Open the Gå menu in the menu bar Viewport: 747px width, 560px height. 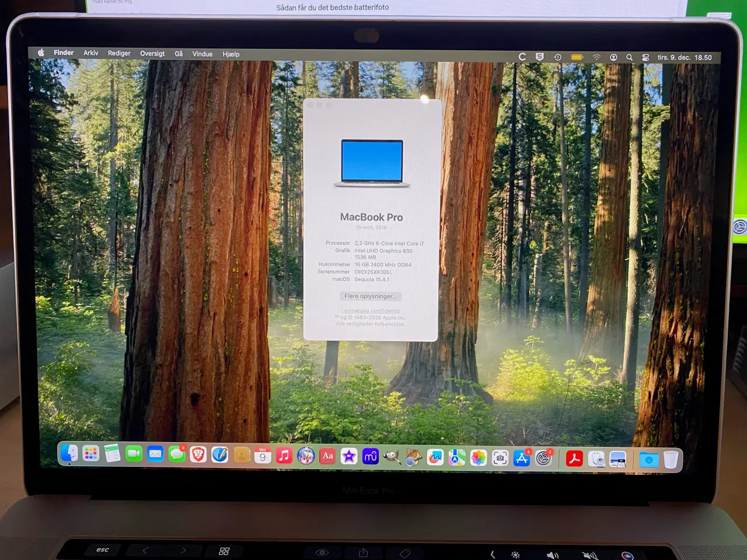pos(179,53)
